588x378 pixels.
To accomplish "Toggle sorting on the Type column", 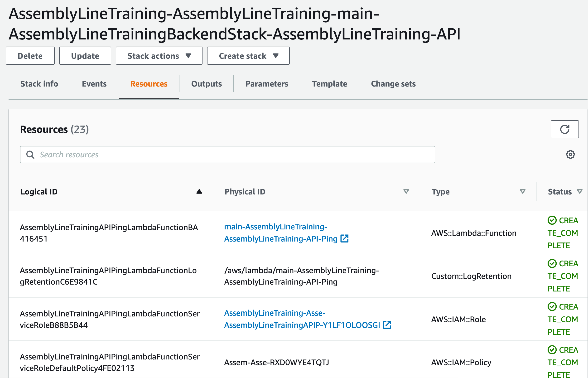I will (x=522, y=192).
